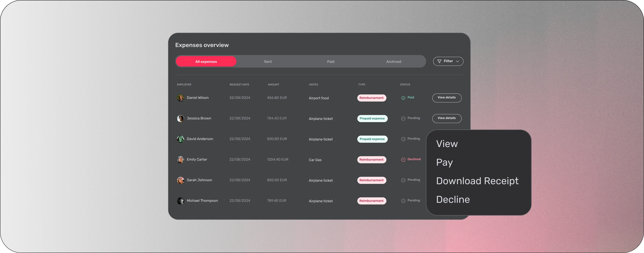Select the All expenses tab
The image size is (644, 253).
(x=206, y=61)
